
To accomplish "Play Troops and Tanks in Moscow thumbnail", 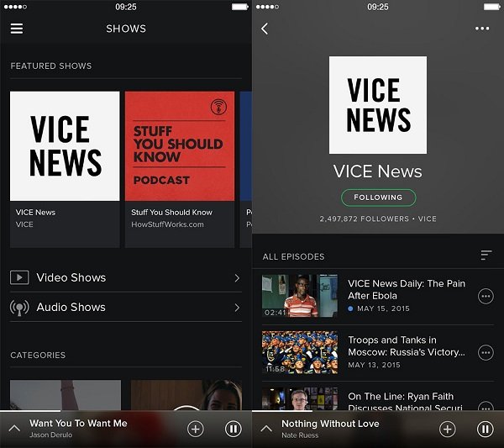I will click(300, 352).
